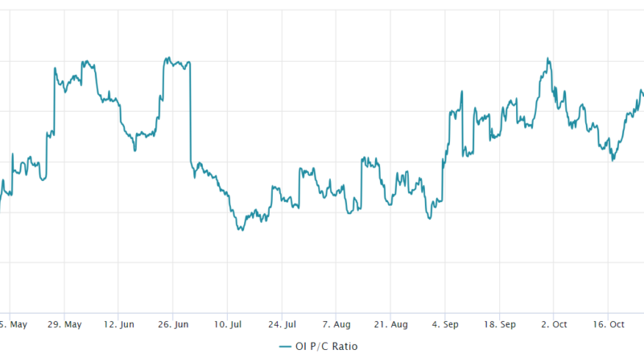Click the 2. Oct axis label
This screenshot has width=644, height=358.
tap(554, 324)
